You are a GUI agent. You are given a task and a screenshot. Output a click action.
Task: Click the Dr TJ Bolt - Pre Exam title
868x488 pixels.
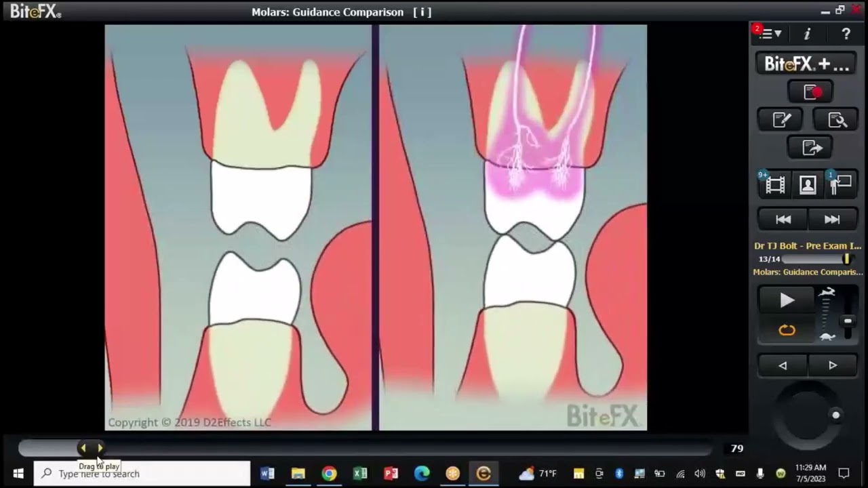click(808, 246)
